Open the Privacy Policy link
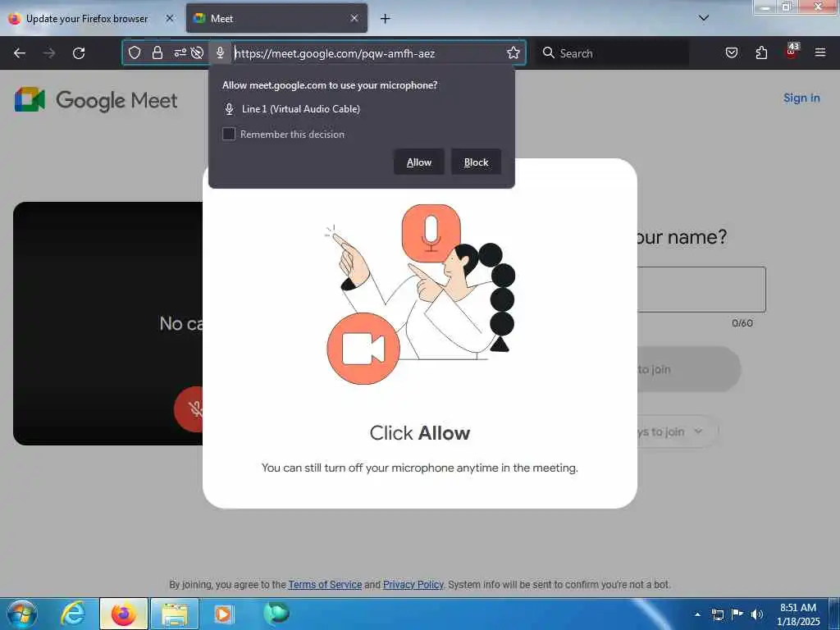 click(413, 584)
